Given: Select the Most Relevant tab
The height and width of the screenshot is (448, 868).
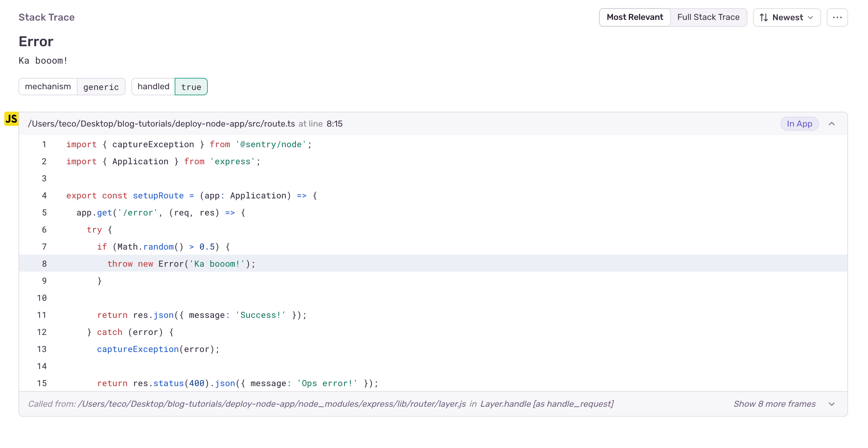Looking at the screenshot, I should point(635,17).
